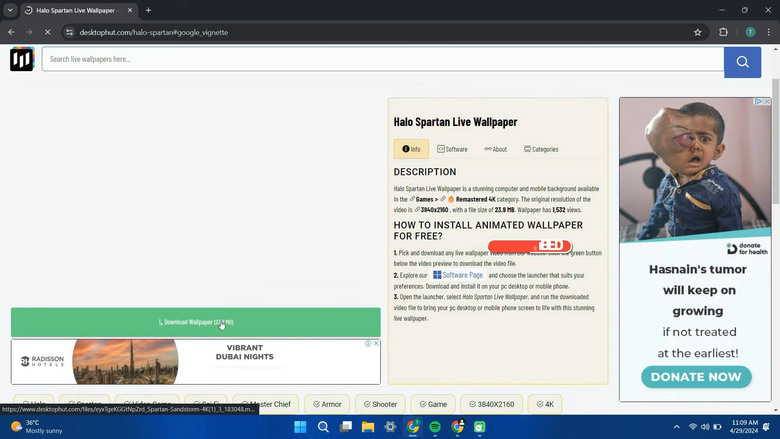Open the volume tray icon
The width and height of the screenshot is (780, 439).
[705, 427]
